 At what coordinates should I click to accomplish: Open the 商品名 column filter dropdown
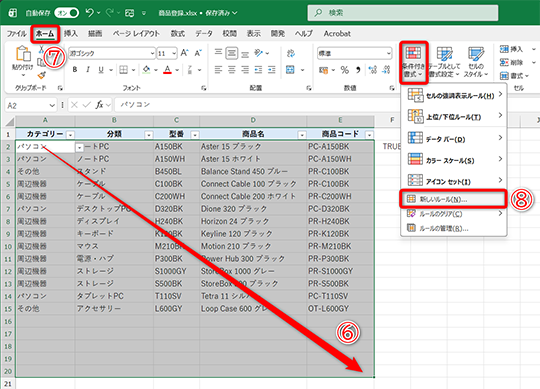coord(302,135)
